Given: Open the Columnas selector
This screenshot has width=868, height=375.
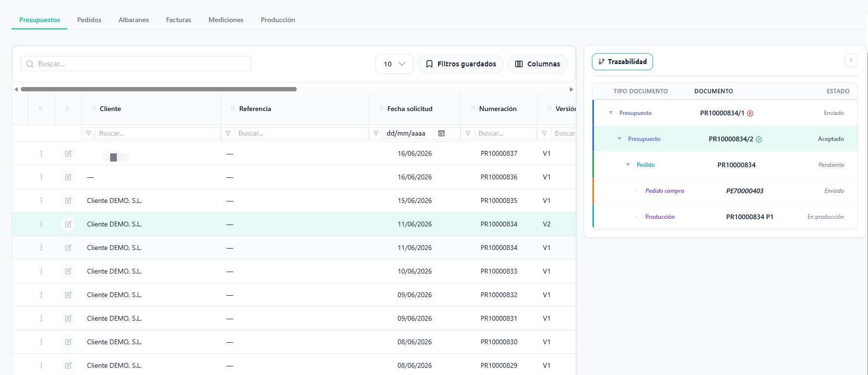Looking at the screenshot, I should [x=537, y=64].
